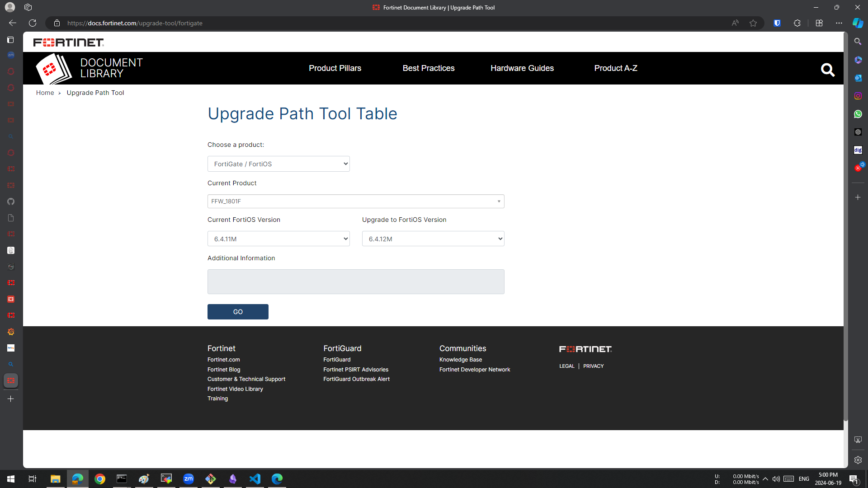Open Fortinet PSIRT Advisories link
Viewport: 868px width, 488px height.
coord(356,370)
